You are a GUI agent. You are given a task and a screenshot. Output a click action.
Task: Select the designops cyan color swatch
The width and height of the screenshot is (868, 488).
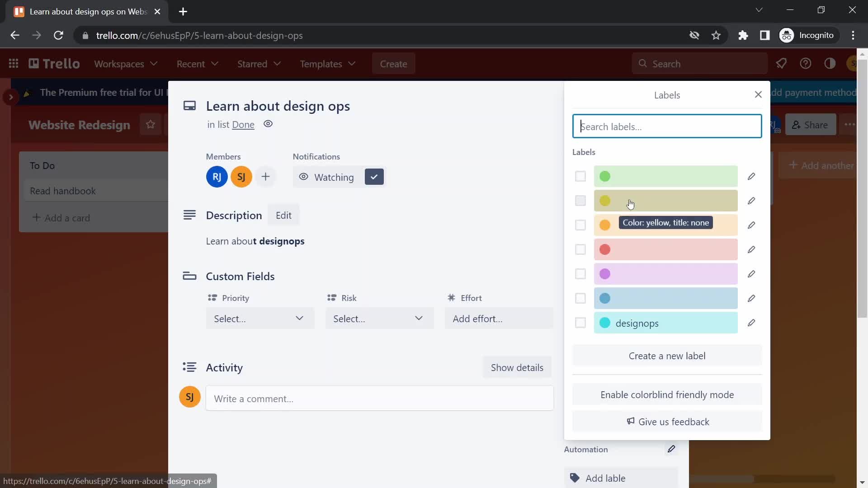[605, 322]
